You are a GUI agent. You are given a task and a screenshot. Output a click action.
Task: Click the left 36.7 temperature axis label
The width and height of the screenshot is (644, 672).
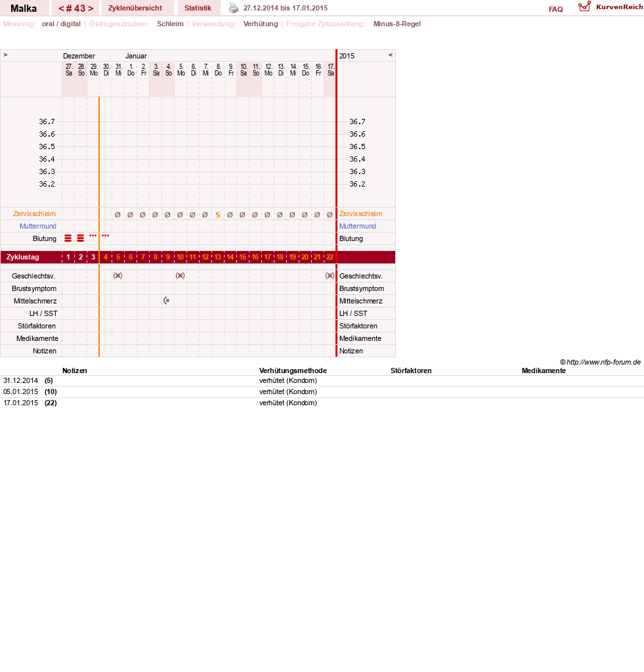47,122
